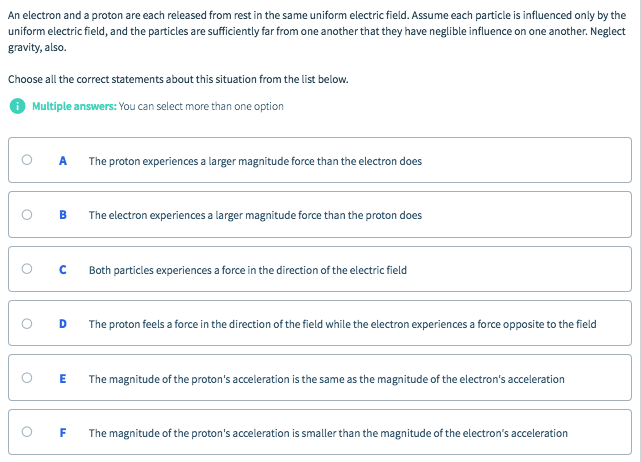The height and width of the screenshot is (462, 641).
Task: Select the radio circle for option A
Action: 27,160
